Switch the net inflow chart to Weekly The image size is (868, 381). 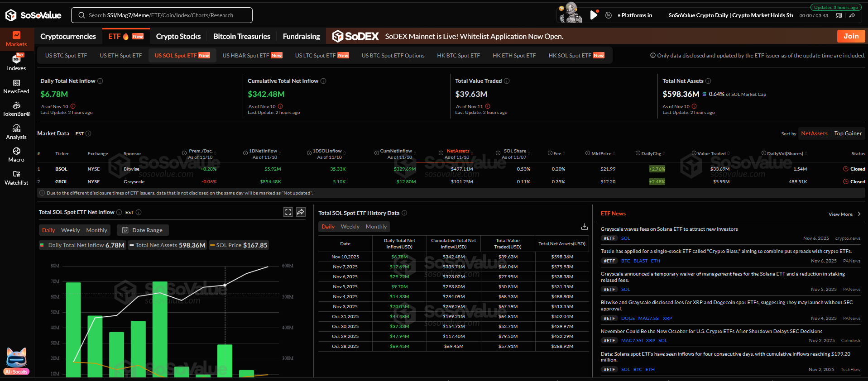tap(70, 230)
